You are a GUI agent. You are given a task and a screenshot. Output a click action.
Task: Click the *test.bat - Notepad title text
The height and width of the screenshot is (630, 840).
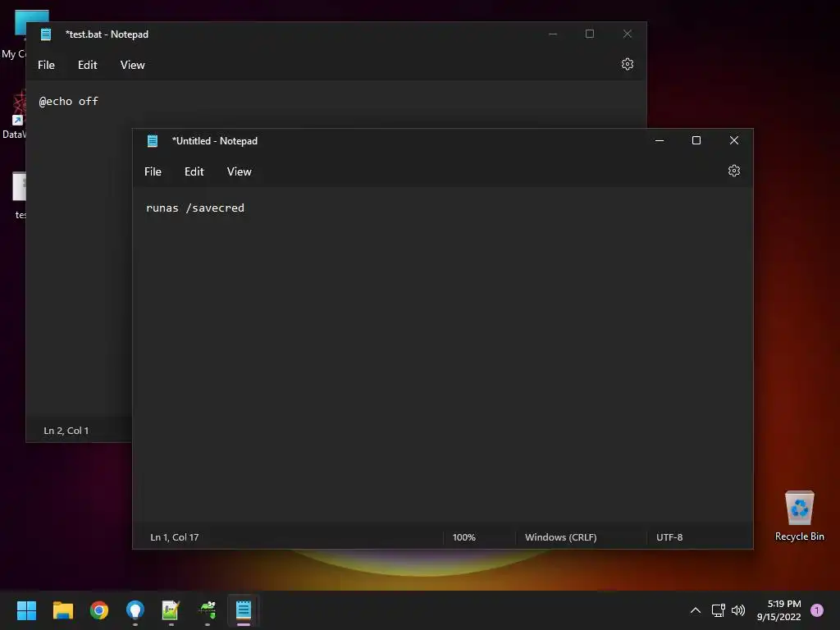pos(107,34)
